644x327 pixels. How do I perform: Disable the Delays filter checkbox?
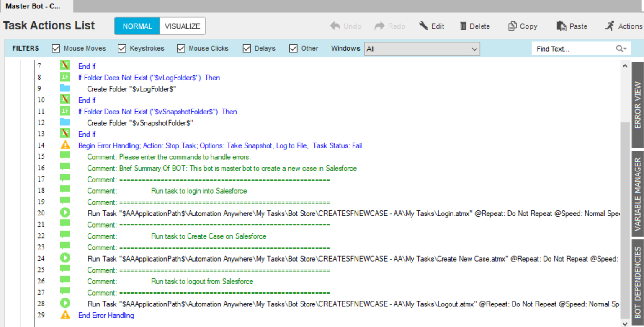(x=247, y=49)
